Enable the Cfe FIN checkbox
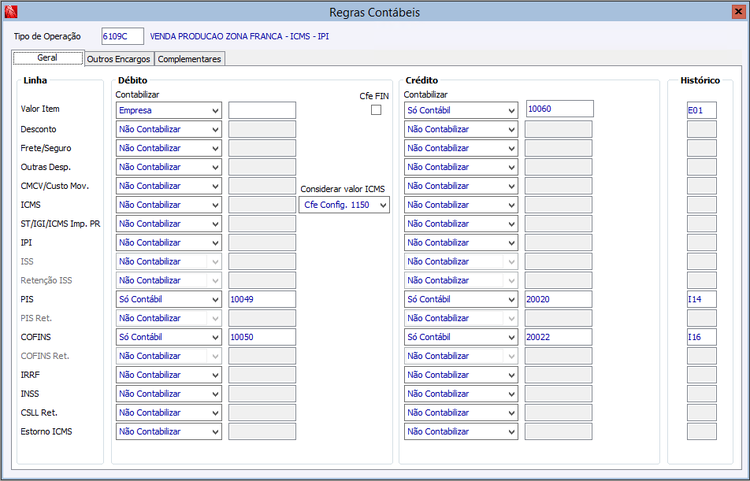The height and width of the screenshot is (481, 750). pyautogui.click(x=376, y=110)
